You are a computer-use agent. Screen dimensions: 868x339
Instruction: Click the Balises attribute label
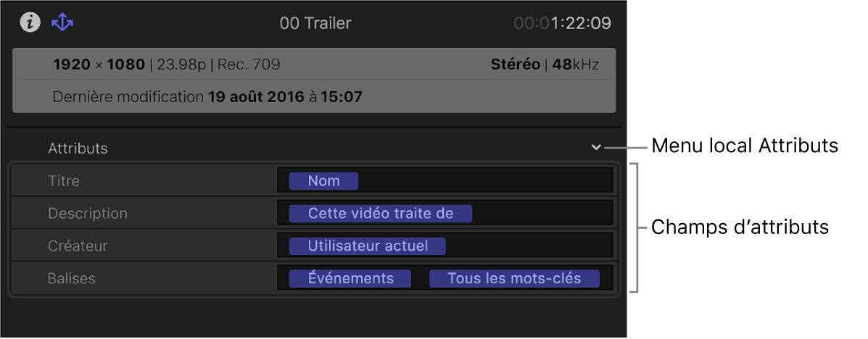71,279
